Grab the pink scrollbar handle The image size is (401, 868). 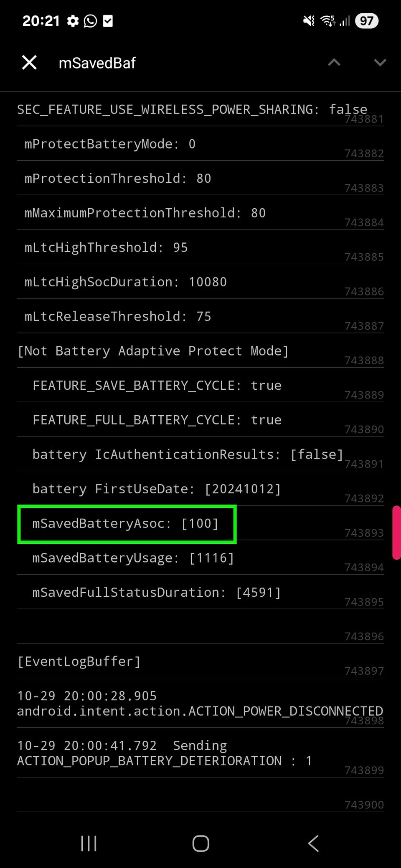click(x=396, y=532)
